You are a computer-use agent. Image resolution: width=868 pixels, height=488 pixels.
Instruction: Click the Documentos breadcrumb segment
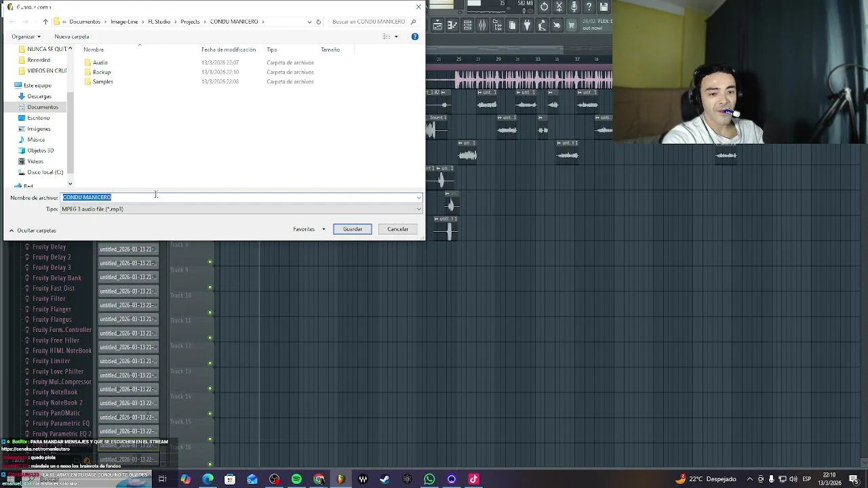pyautogui.click(x=85, y=22)
